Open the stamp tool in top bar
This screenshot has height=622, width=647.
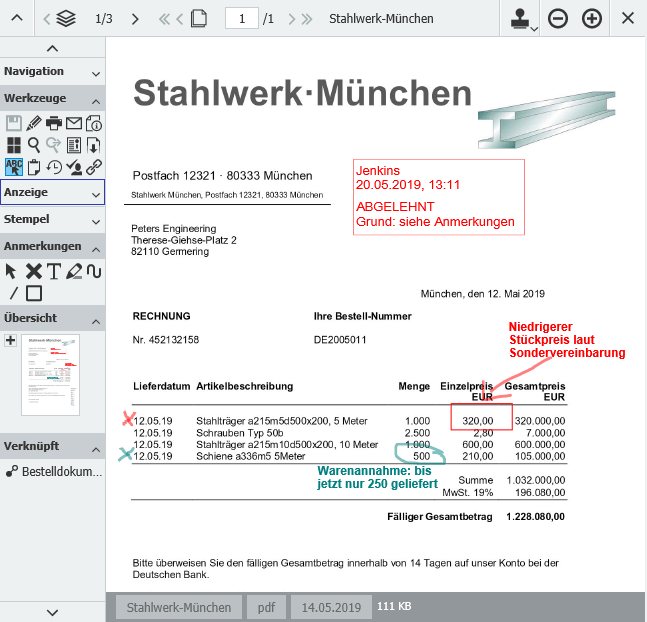[x=520, y=19]
